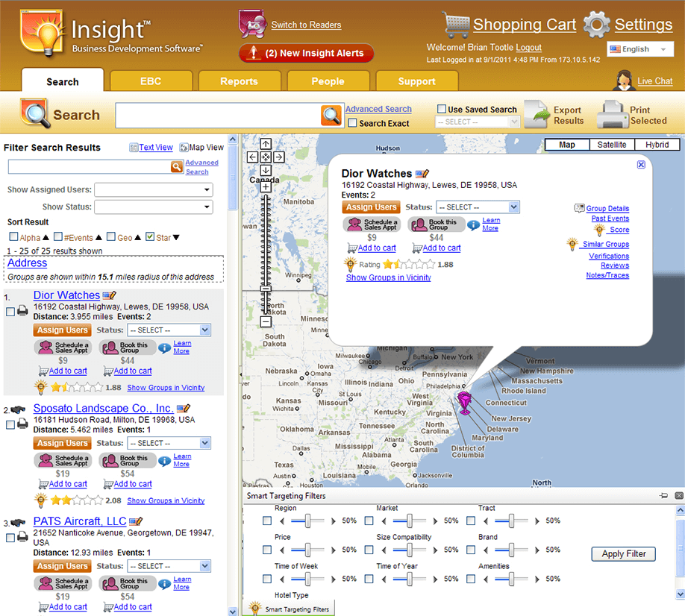Open Status dropdown in Dior Watches popup
Image resolution: width=685 pixels, height=616 pixels.
[478, 207]
